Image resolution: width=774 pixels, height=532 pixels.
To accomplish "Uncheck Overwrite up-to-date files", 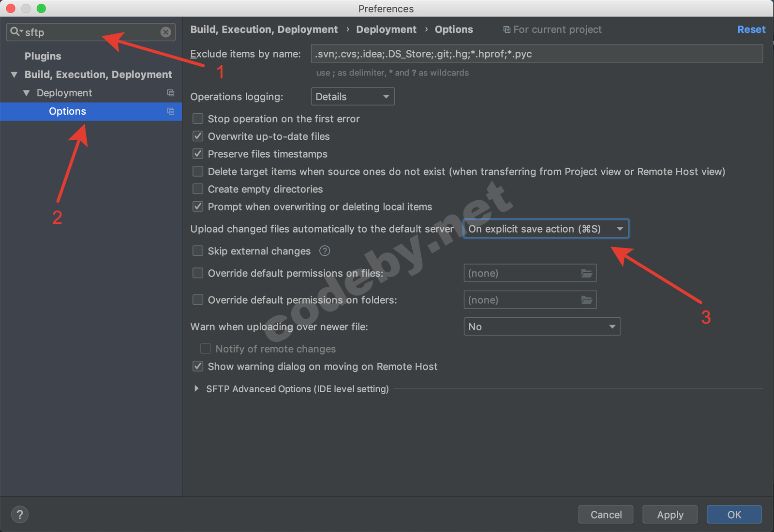I will (198, 136).
